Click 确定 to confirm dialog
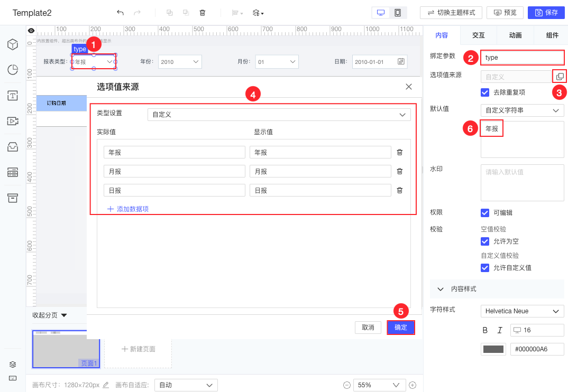The width and height of the screenshot is (568, 392). pyautogui.click(x=401, y=327)
